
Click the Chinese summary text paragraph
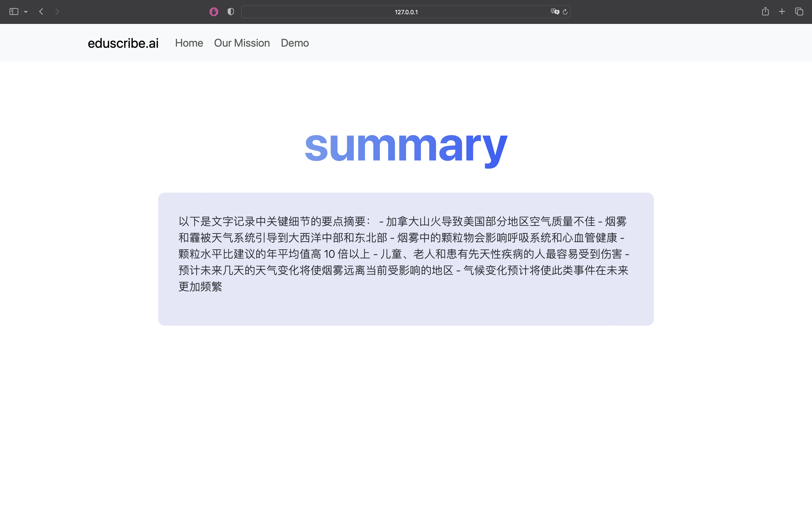click(403, 254)
